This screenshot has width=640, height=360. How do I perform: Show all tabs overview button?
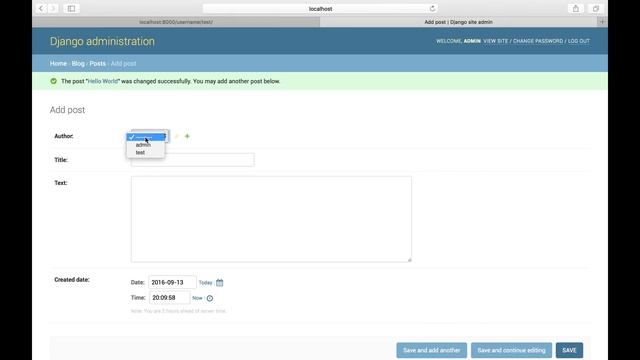[x=596, y=9]
